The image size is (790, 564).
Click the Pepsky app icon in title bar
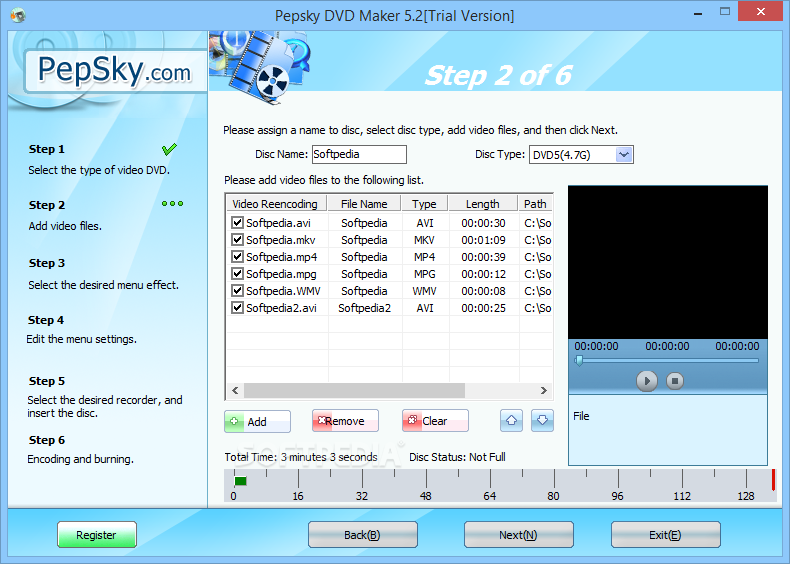[18, 16]
